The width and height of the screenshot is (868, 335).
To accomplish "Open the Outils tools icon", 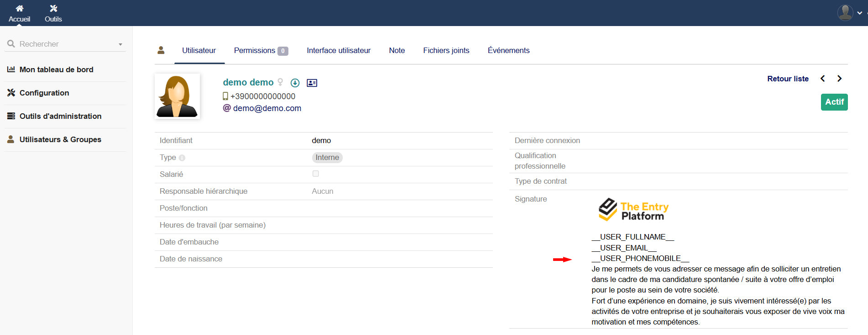I will [x=53, y=9].
